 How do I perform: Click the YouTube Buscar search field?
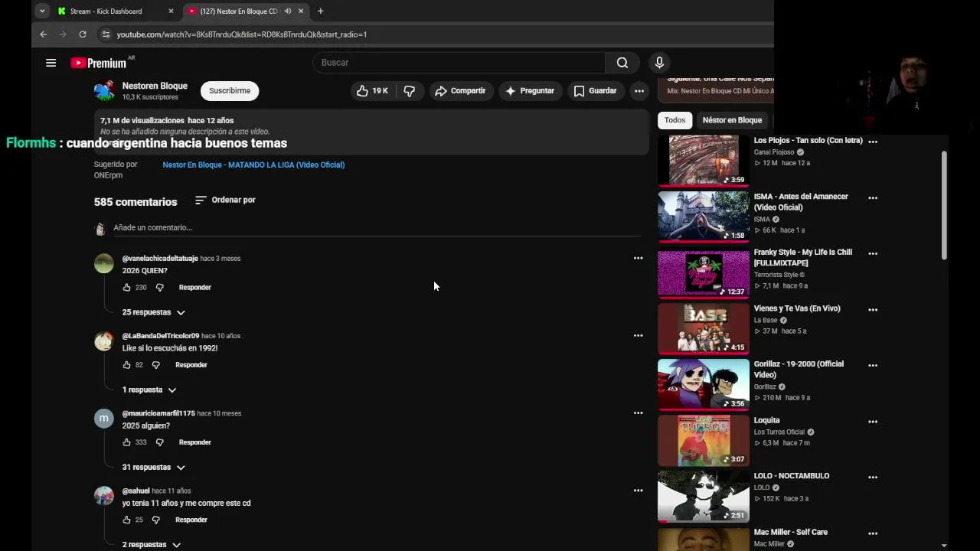point(459,63)
